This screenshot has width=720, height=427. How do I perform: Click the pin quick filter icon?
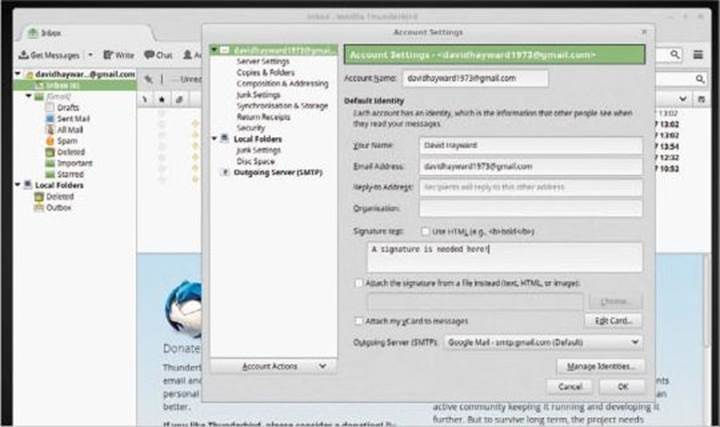[x=148, y=79]
